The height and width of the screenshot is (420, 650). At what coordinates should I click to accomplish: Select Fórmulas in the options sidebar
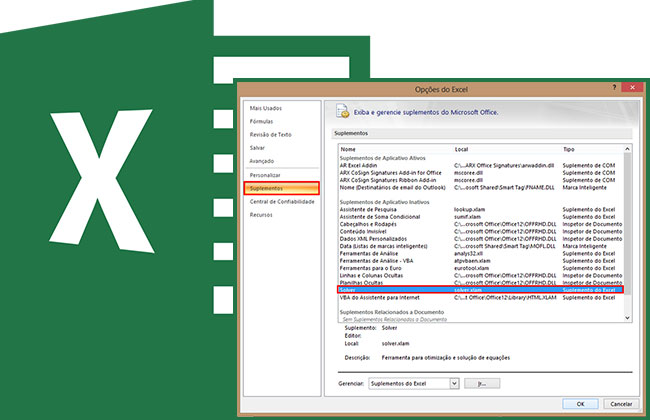[x=261, y=121]
